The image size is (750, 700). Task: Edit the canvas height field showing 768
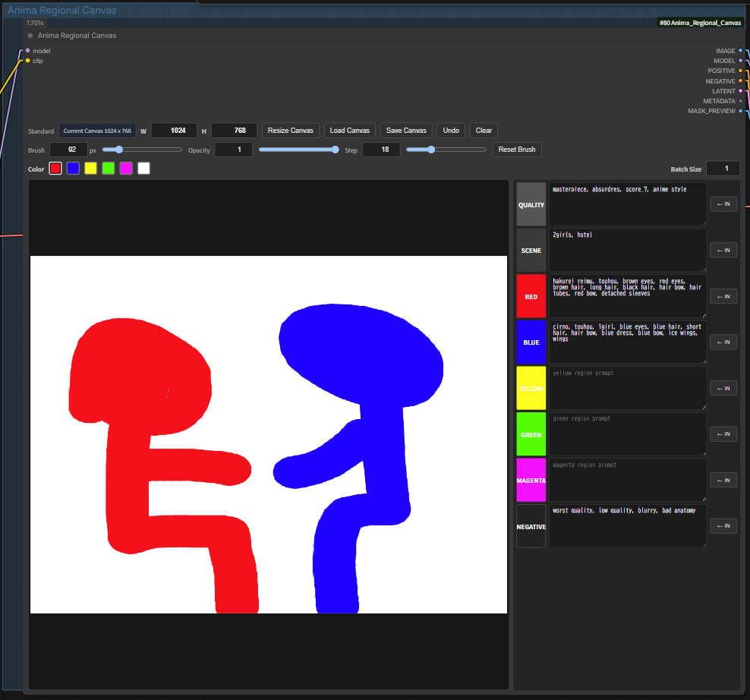[235, 130]
